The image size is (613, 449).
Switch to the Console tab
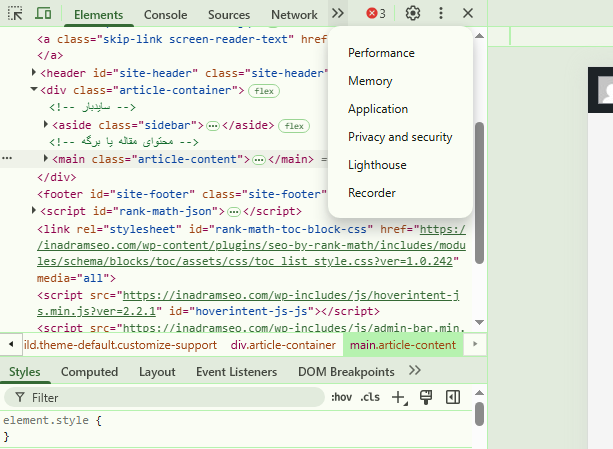165,15
